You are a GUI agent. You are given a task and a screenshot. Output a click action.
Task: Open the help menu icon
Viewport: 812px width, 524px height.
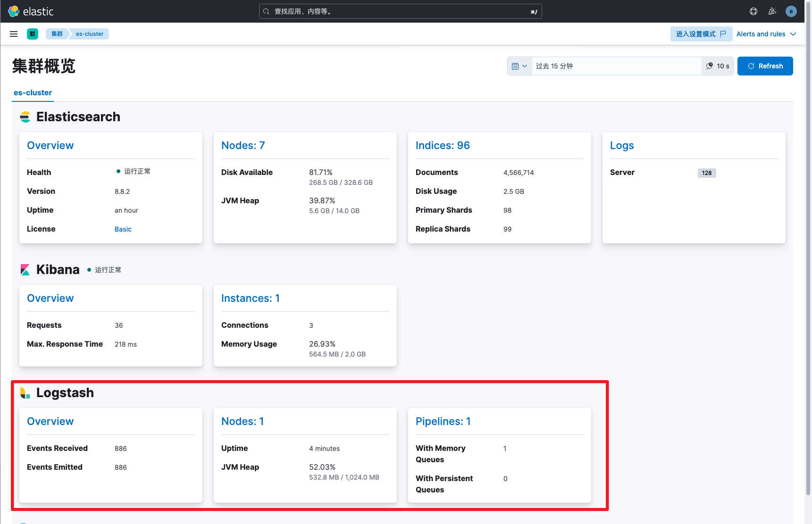pos(753,11)
